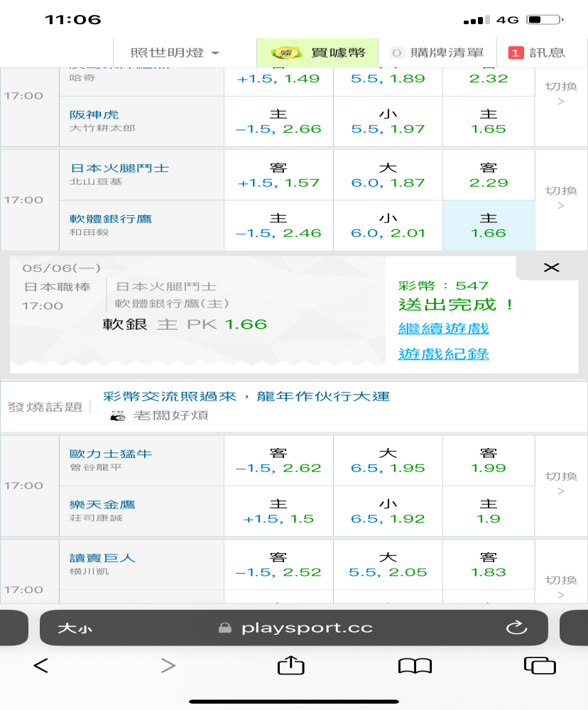Open the 照世明燈 account dropdown
This screenshot has width=588, height=710.
point(175,53)
